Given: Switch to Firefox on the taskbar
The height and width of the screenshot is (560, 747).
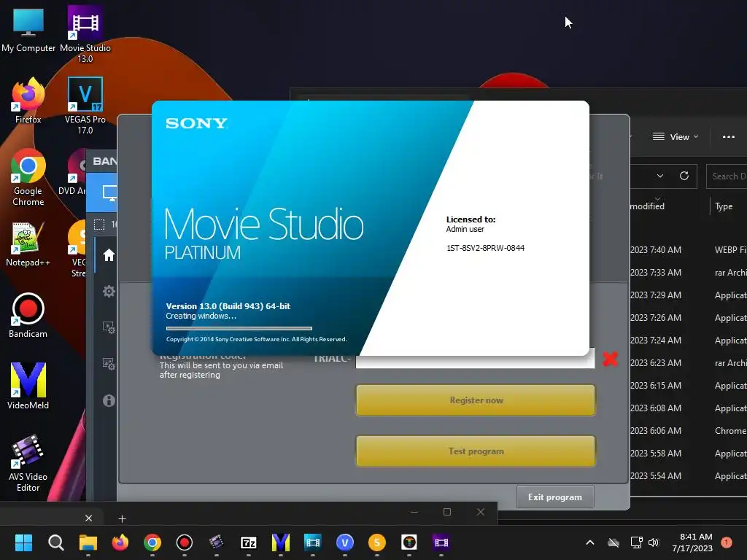Looking at the screenshot, I should pos(120,542).
